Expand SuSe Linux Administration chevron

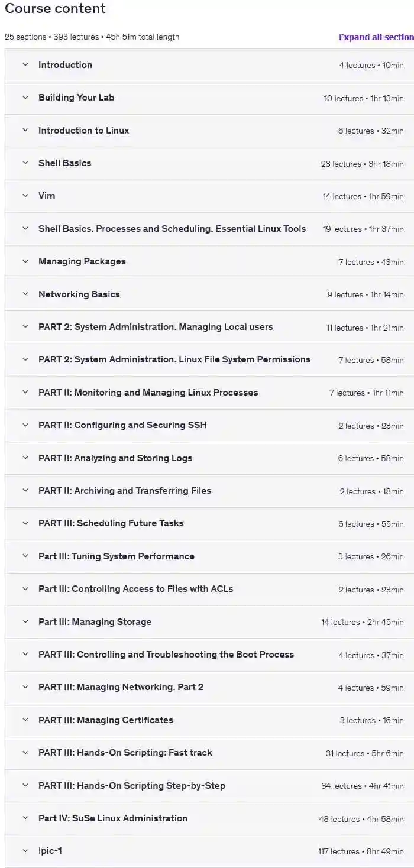[x=25, y=818]
